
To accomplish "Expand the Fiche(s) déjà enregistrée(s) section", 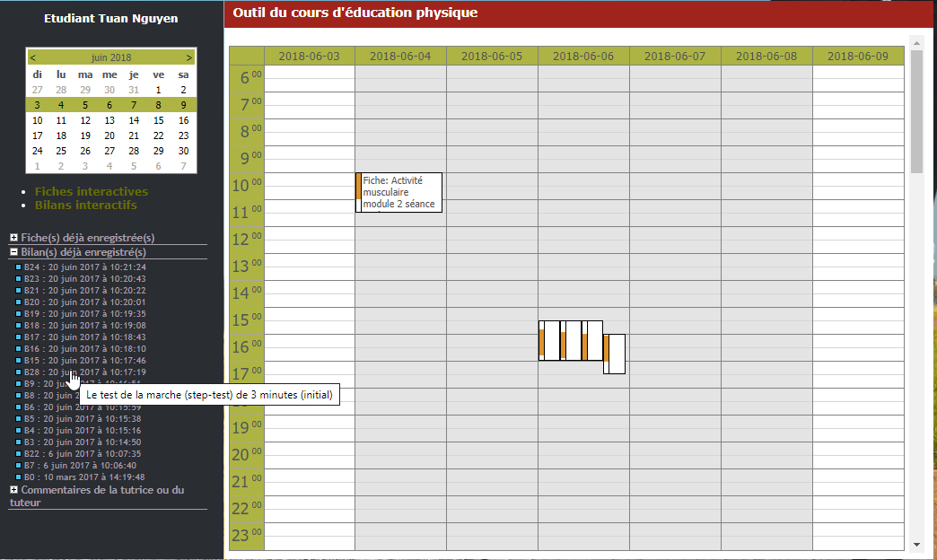I will coord(13,238).
